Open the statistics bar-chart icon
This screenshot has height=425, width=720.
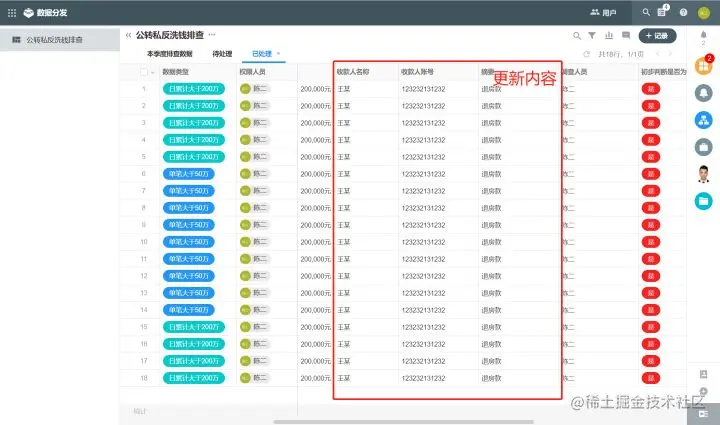click(609, 35)
